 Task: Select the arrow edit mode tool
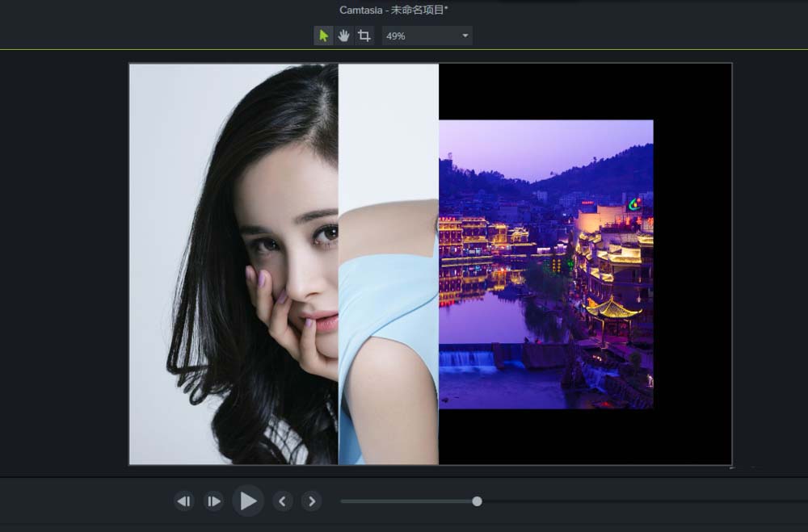tap(324, 36)
